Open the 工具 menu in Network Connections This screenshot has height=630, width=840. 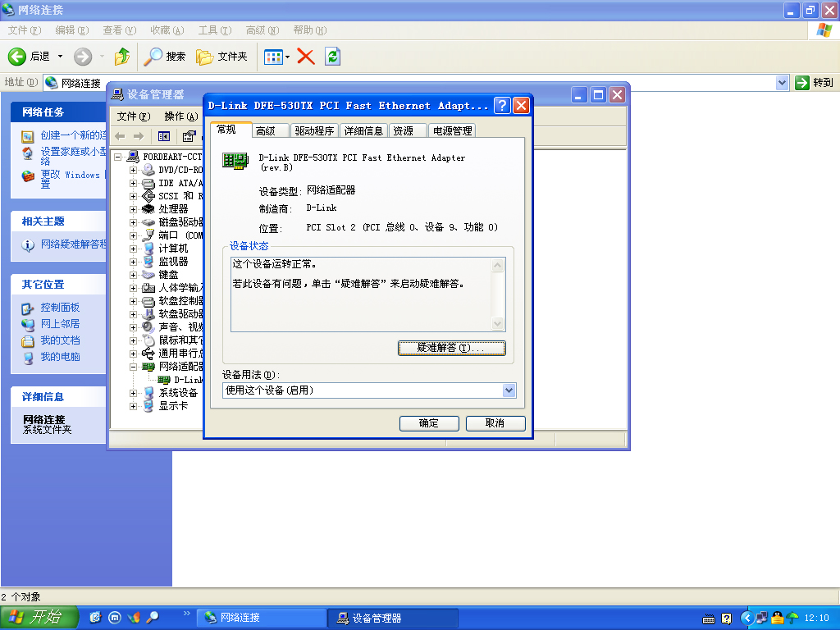tap(215, 30)
